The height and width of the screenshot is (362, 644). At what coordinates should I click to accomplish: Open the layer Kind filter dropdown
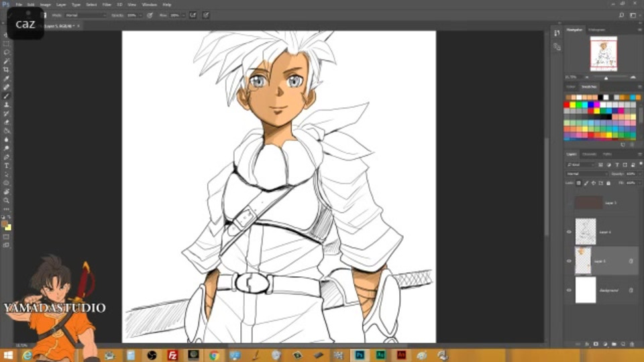point(580,165)
